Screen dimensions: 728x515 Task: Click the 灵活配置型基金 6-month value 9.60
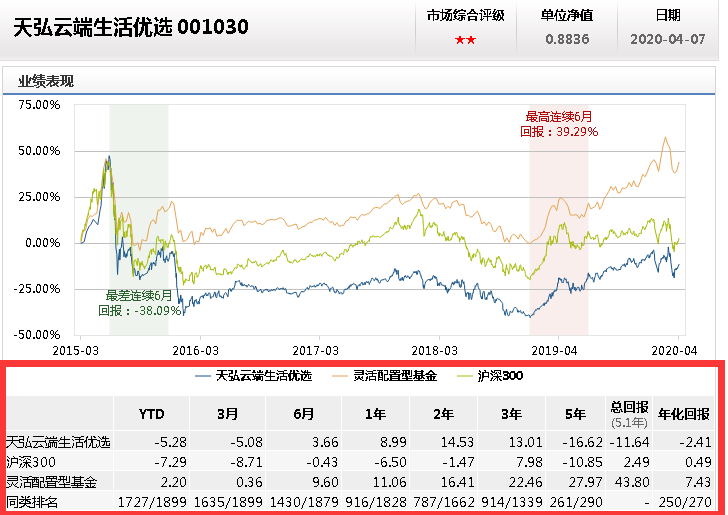tap(325, 482)
